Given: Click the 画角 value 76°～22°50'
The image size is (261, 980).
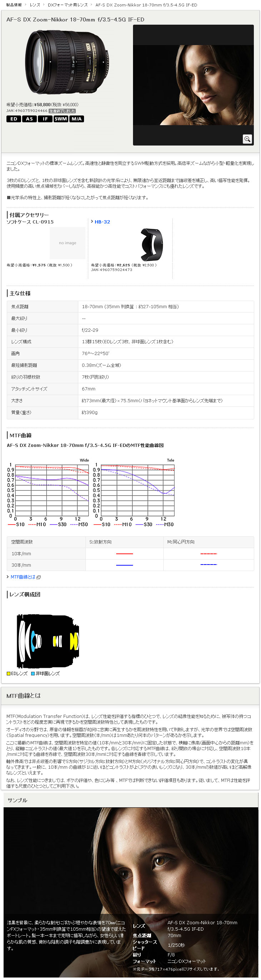Looking at the screenshot, I should pos(96,354).
